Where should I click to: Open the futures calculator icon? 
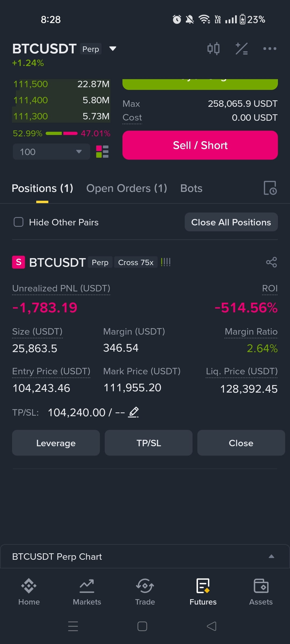coord(241,49)
